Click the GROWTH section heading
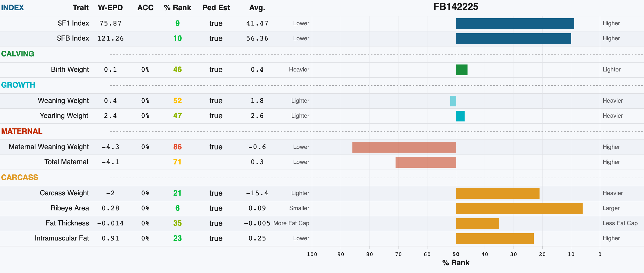The width and height of the screenshot is (644, 273). (18, 85)
